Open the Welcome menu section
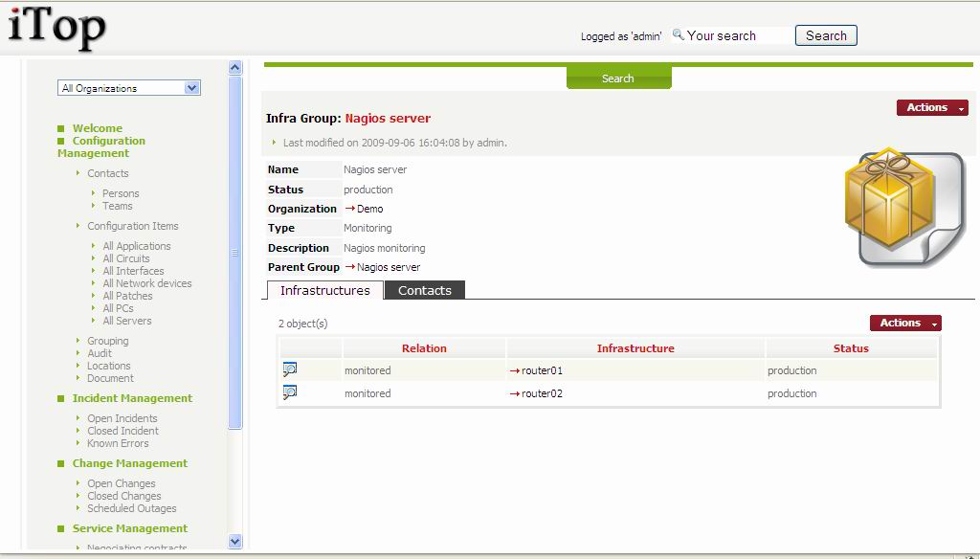The width and height of the screenshot is (980, 559). click(x=98, y=128)
